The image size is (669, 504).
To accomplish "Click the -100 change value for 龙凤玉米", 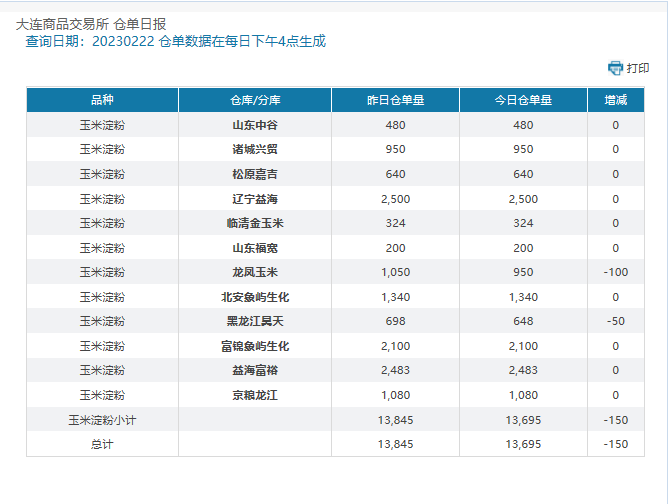I will (x=615, y=272).
